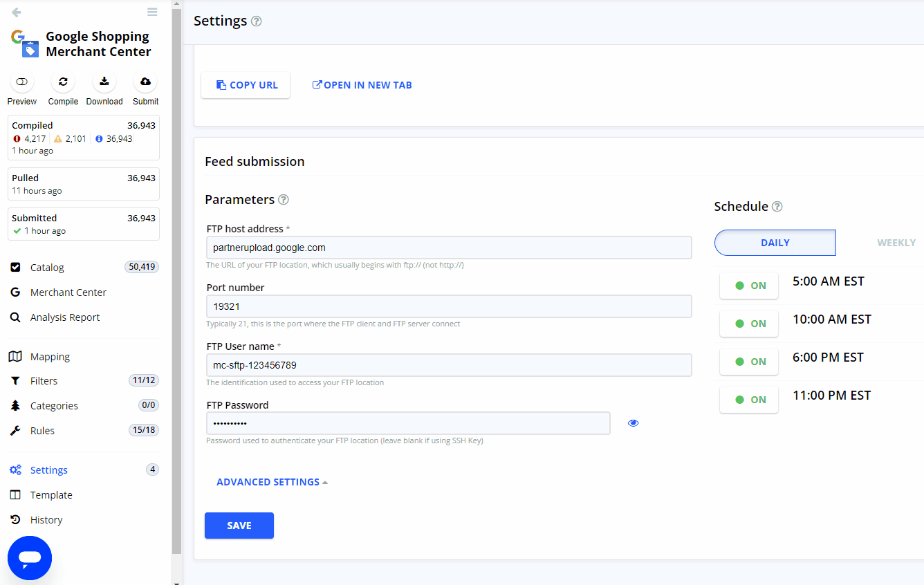
Task: Toggle the 6:00 PM EST schedule
Action: tap(749, 362)
